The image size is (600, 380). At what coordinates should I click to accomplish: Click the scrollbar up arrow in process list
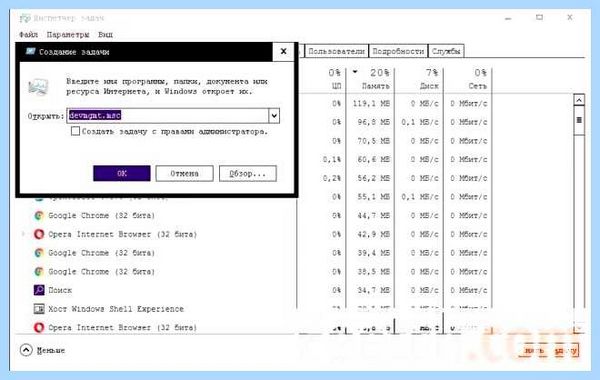click(579, 100)
